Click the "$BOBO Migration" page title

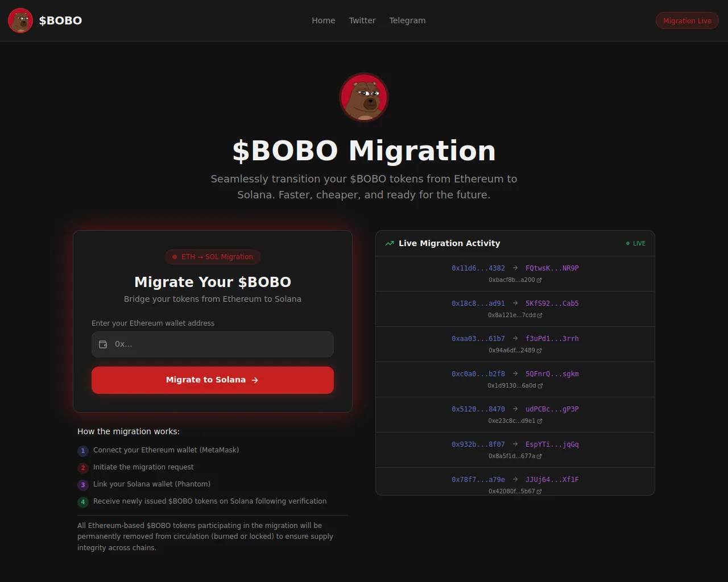[364, 151]
